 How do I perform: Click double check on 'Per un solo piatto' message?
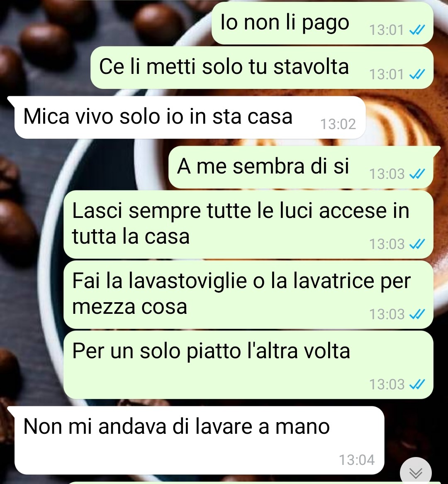(x=417, y=385)
